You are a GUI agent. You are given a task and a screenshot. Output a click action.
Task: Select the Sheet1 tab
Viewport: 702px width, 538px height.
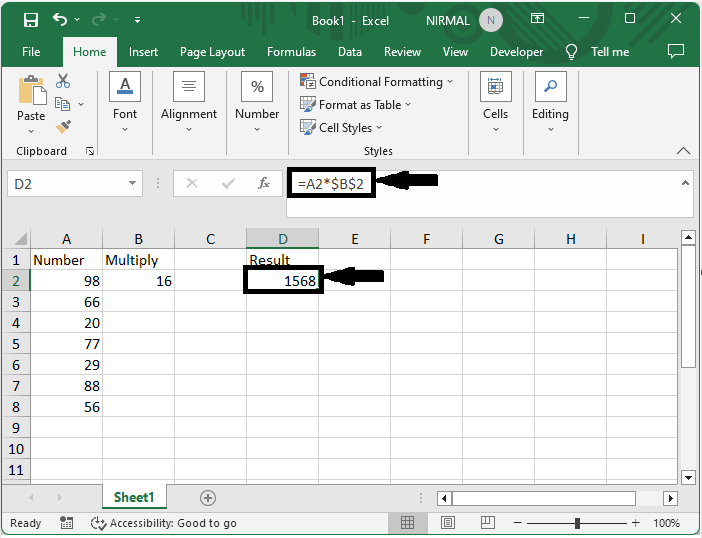point(134,497)
